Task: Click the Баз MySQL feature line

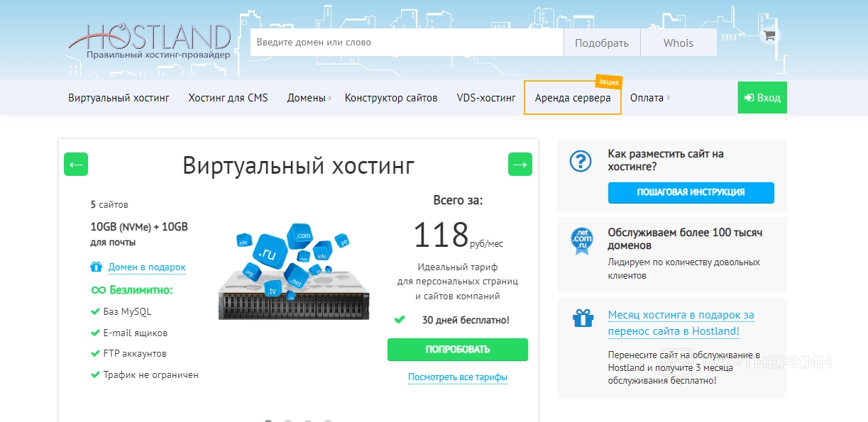Action: 121,311
